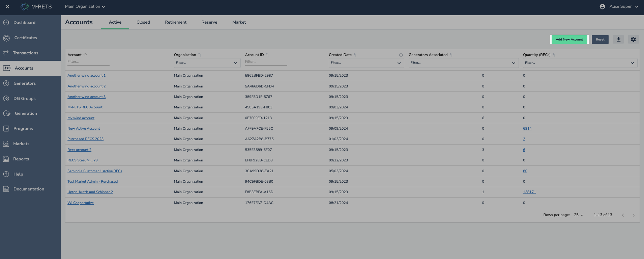
Task: Toggle sort on Quantity (RECs) column
Action: coord(554,55)
